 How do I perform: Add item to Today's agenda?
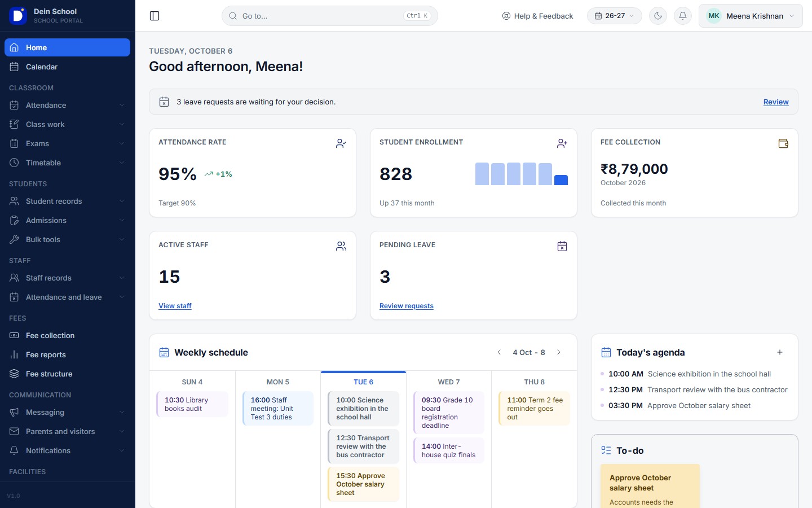point(780,352)
